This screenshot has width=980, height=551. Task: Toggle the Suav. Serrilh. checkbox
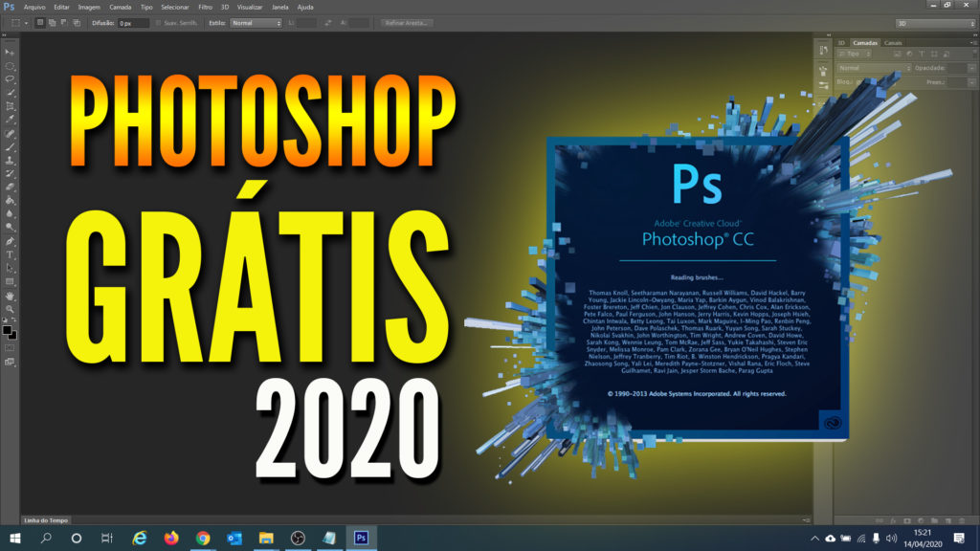pyautogui.click(x=158, y=23)
